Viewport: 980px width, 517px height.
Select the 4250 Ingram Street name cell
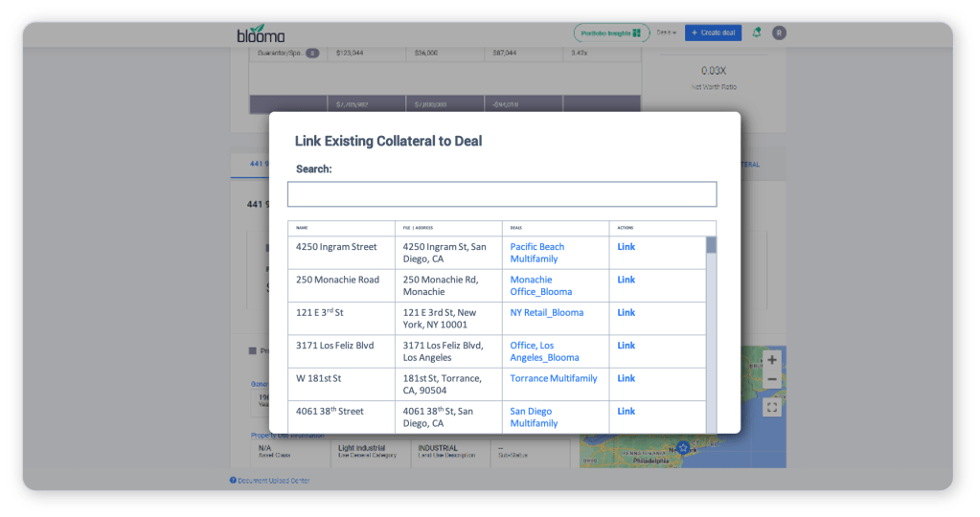coord(341,253)
